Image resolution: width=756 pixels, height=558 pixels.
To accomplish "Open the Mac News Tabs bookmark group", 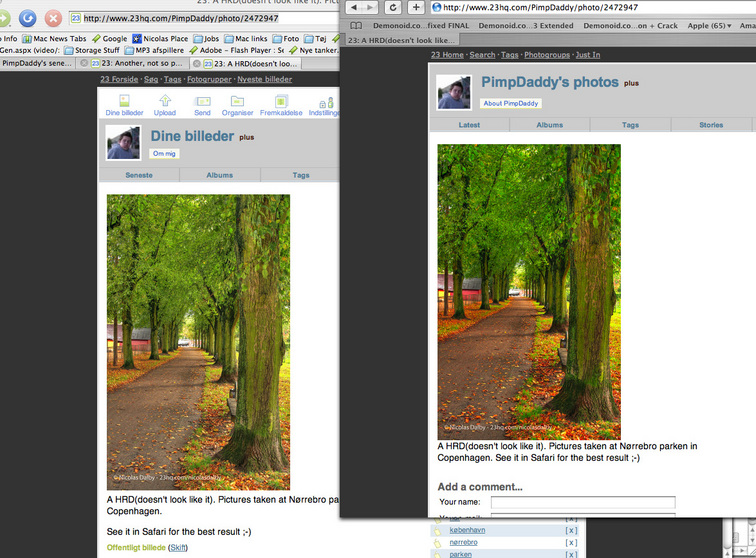I will [x=54, y=39].
